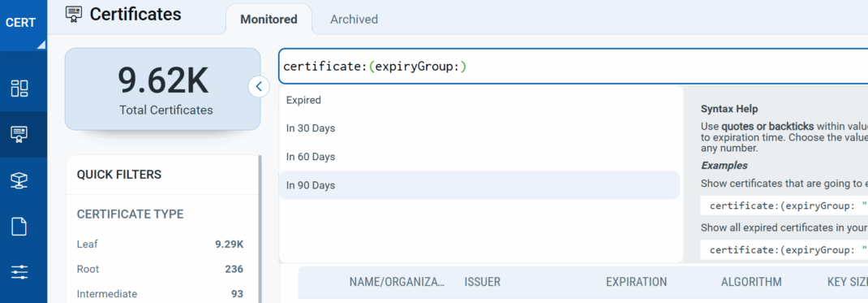Collapse the filters panel with chevron button

259,86
